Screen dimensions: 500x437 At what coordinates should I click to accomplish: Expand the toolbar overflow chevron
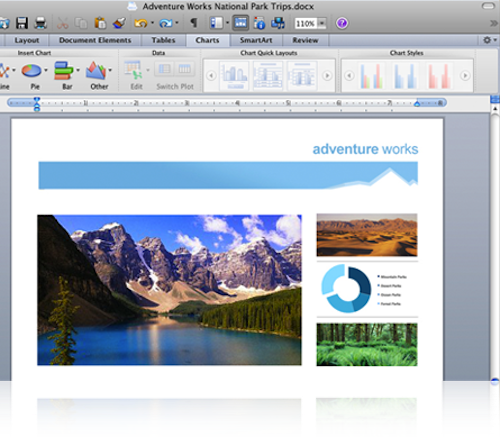[494, 23]
